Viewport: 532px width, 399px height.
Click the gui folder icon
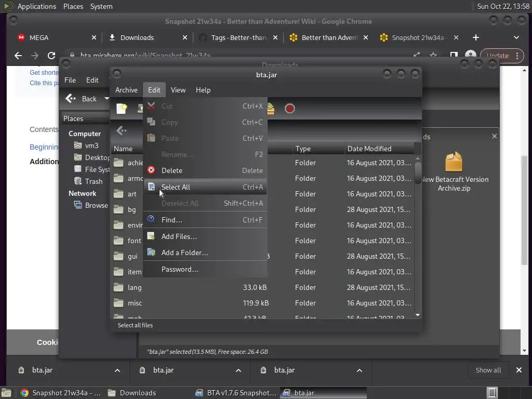118,256
